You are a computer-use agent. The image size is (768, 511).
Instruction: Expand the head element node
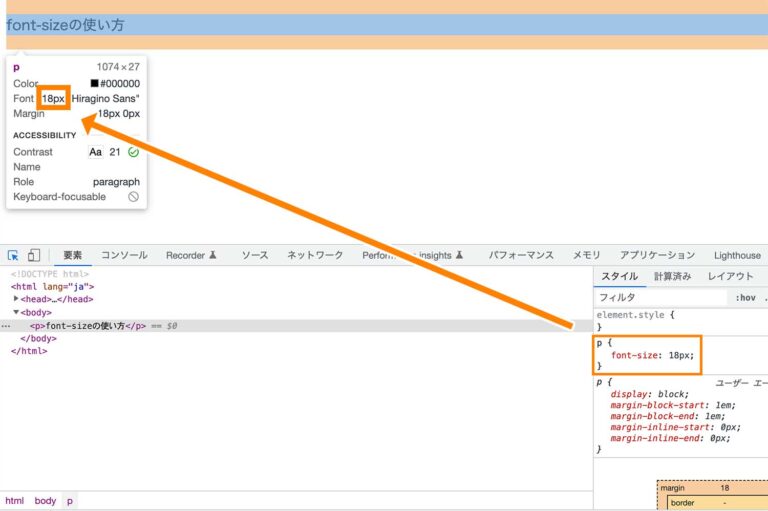(x=16, y=299)
